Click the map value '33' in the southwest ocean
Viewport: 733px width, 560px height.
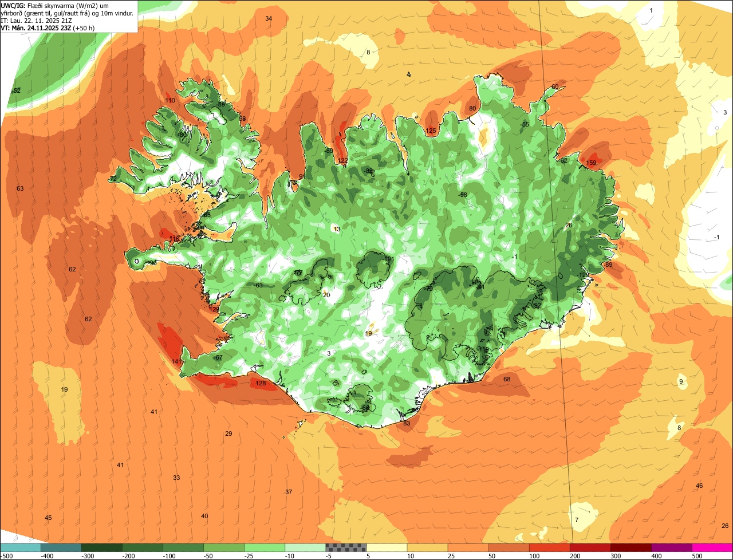(176, 478)
